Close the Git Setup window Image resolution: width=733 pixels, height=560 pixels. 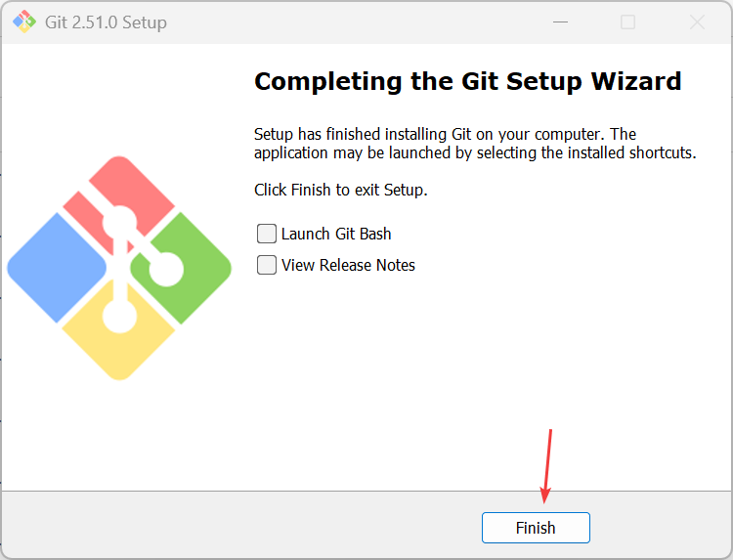click(698, 22)
